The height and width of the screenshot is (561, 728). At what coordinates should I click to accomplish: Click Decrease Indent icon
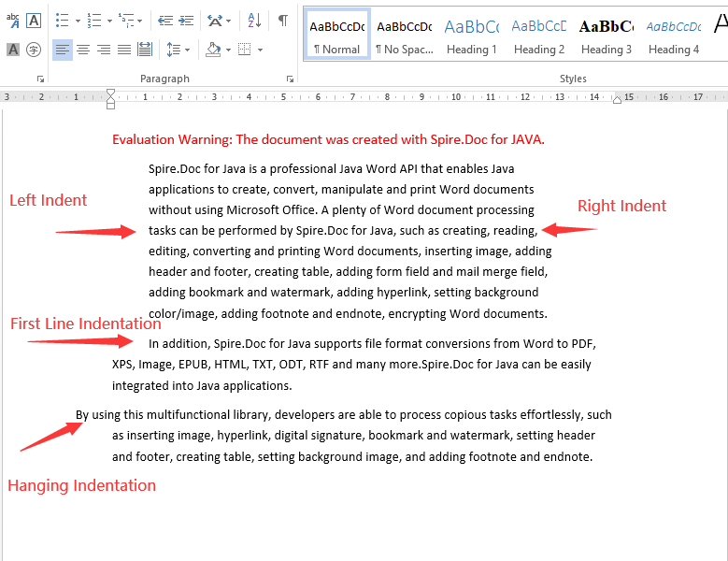tap(165, 21)
